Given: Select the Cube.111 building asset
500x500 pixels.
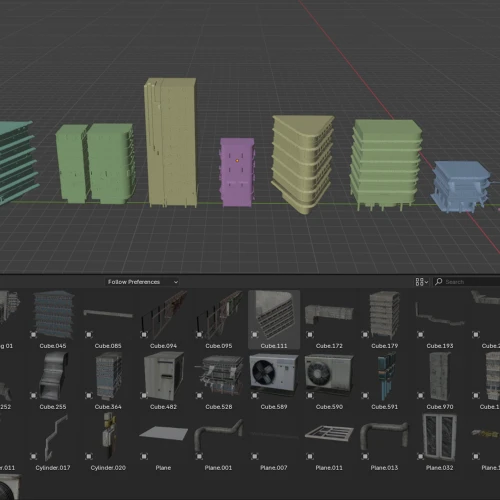Looking at the screenshot, I should coord(274,319).
